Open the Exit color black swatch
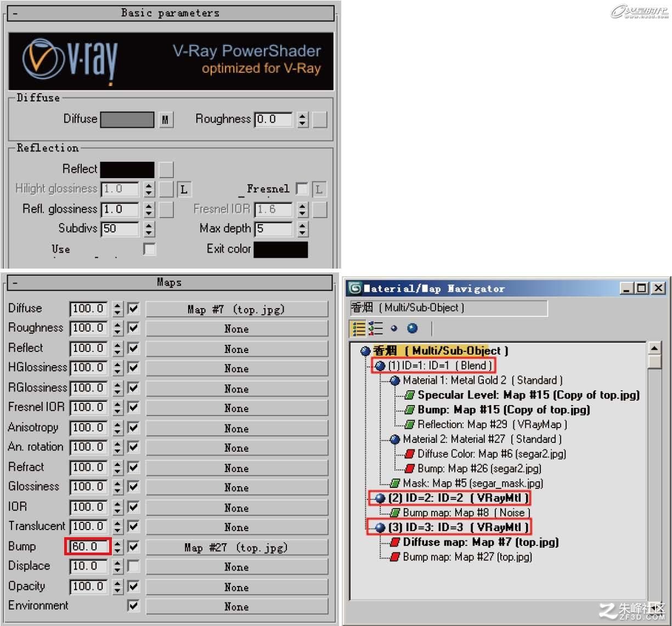This screenshot has width=672, height=626. pos(281,249)
